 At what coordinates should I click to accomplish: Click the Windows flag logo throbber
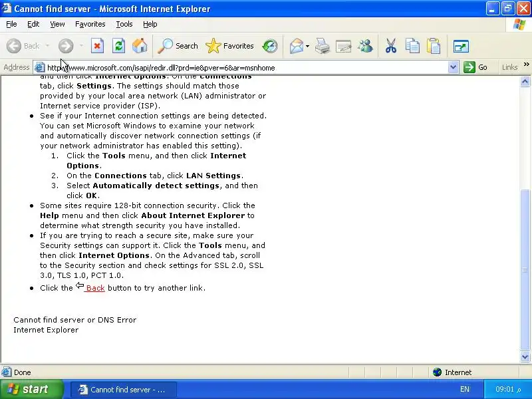pyautogui.click(x=519, y=24)
